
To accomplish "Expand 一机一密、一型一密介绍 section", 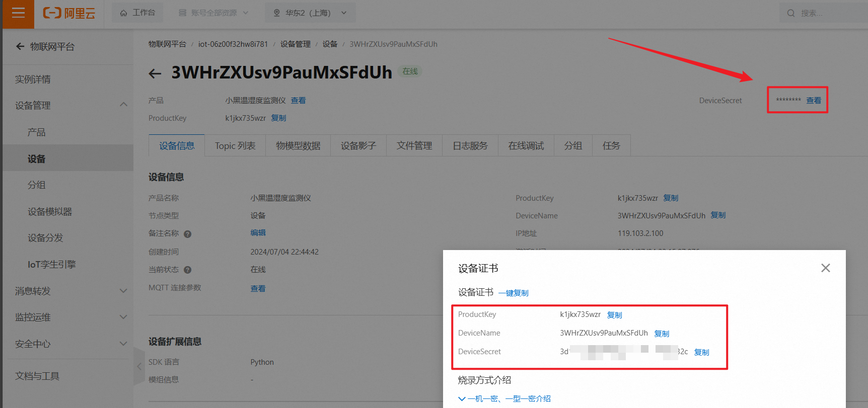I will click(x=504, y=398).
